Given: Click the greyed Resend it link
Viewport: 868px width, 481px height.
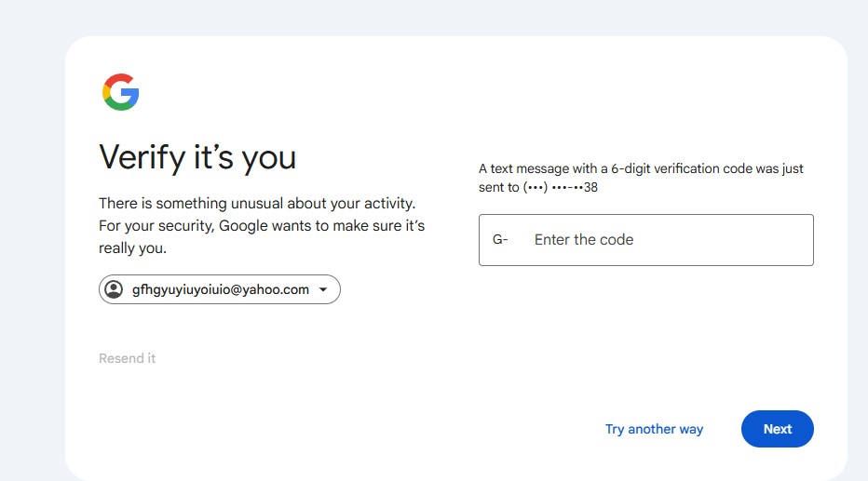Looking at the screenshot, I should point(128,358).
